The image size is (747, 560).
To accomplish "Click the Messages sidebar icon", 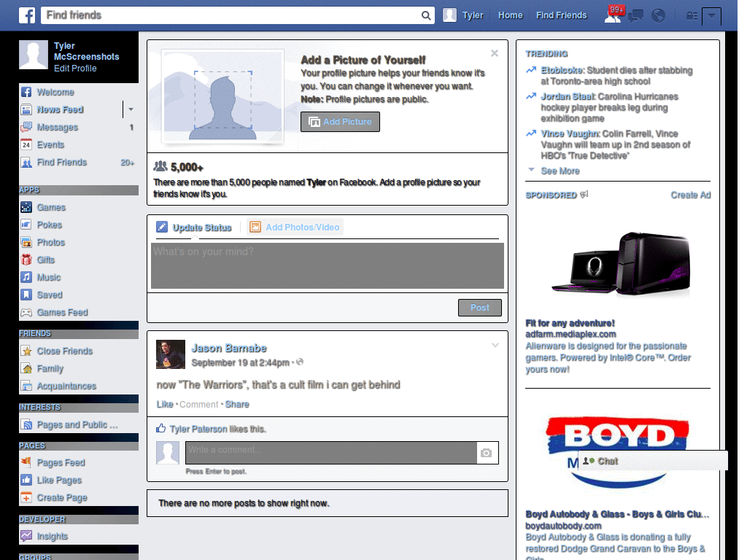I will coord(26,128).
